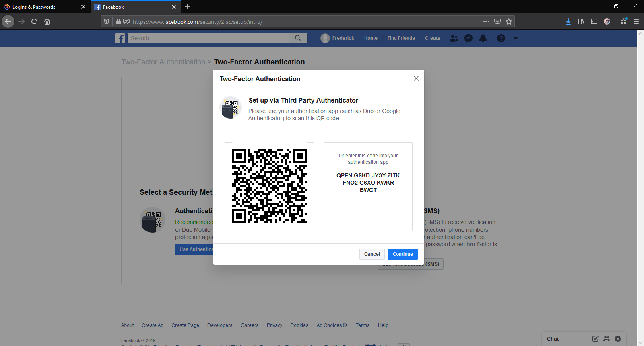Open the Firefox hamburger menu

636,21
